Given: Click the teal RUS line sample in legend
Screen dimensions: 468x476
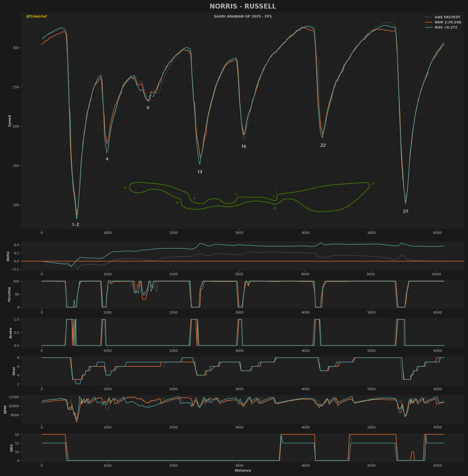Looking at the screenshot, I should pos(429,28).
